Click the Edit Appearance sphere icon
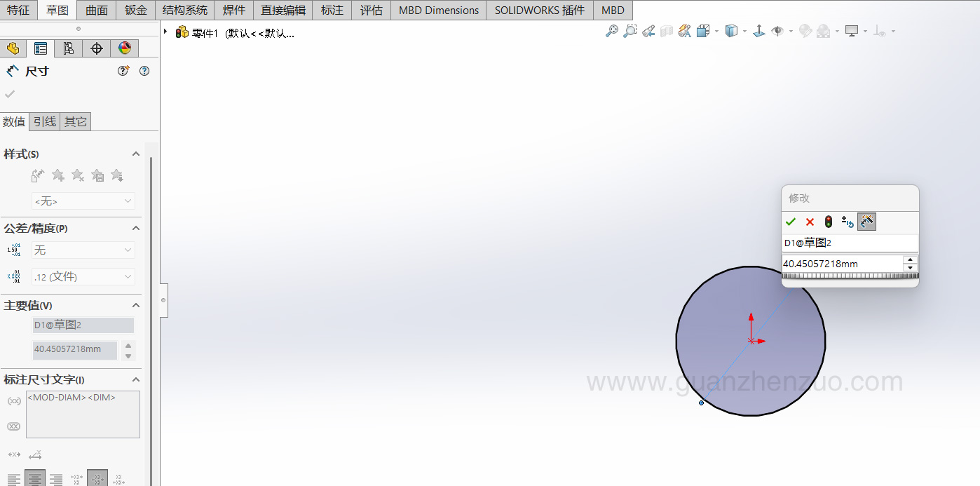 (805, 31)
